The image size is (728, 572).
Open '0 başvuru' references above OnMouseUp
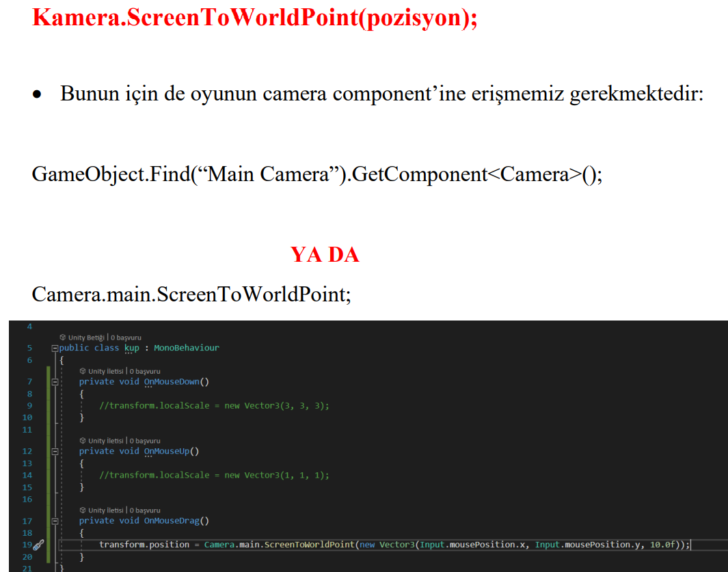[x=144, y=441]
